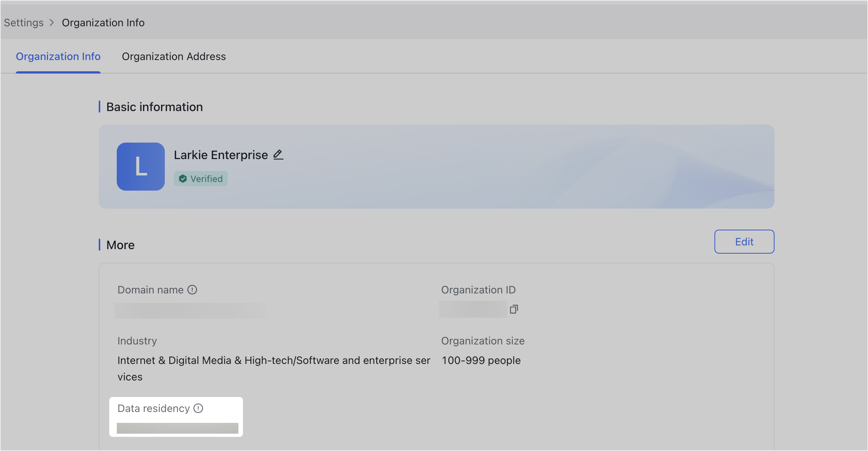The width and height of the screenshot is (868, 451).
Task: Click the Data residency label
Action: [x=154, y=408]
